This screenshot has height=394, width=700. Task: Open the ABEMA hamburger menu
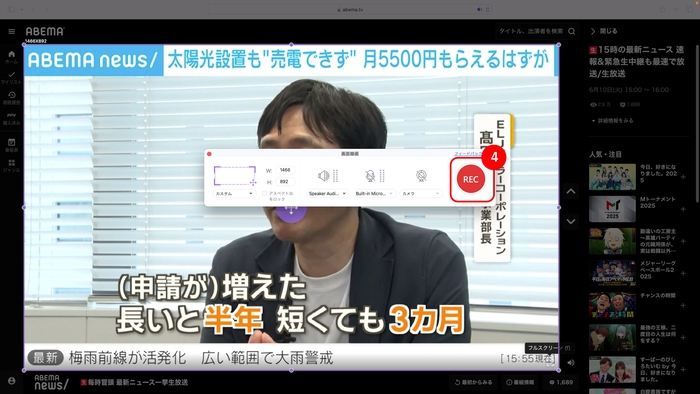[12, 31]
